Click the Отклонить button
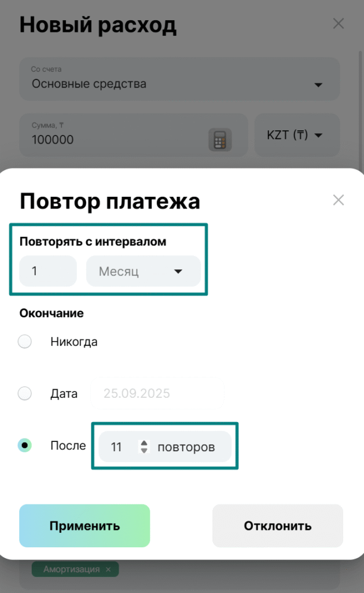364x593 pixels. 278,526
